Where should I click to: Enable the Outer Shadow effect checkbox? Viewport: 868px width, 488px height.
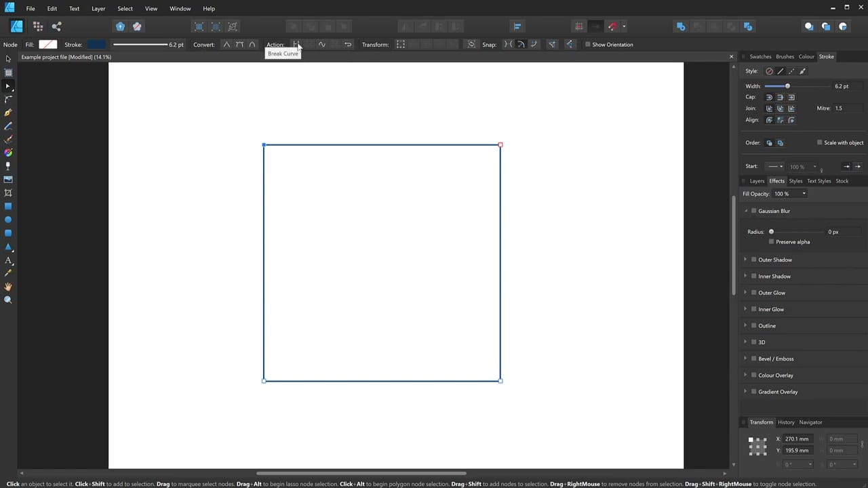pos(753,260)
